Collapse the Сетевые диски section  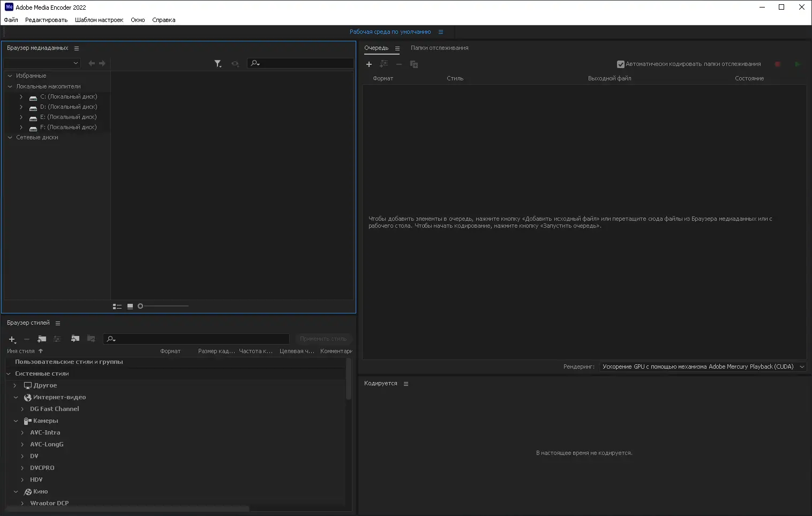tap(10, 138)
